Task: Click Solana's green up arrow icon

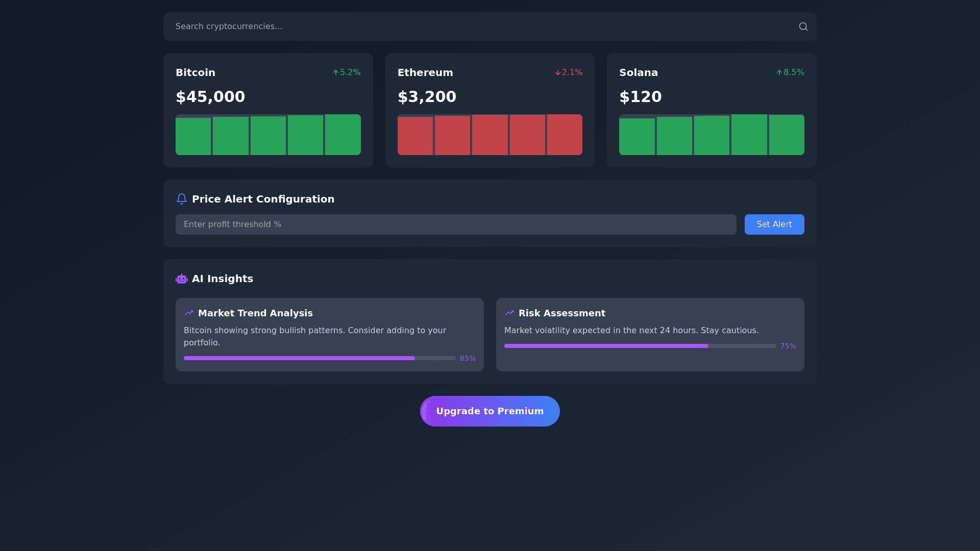Action: 779,72
